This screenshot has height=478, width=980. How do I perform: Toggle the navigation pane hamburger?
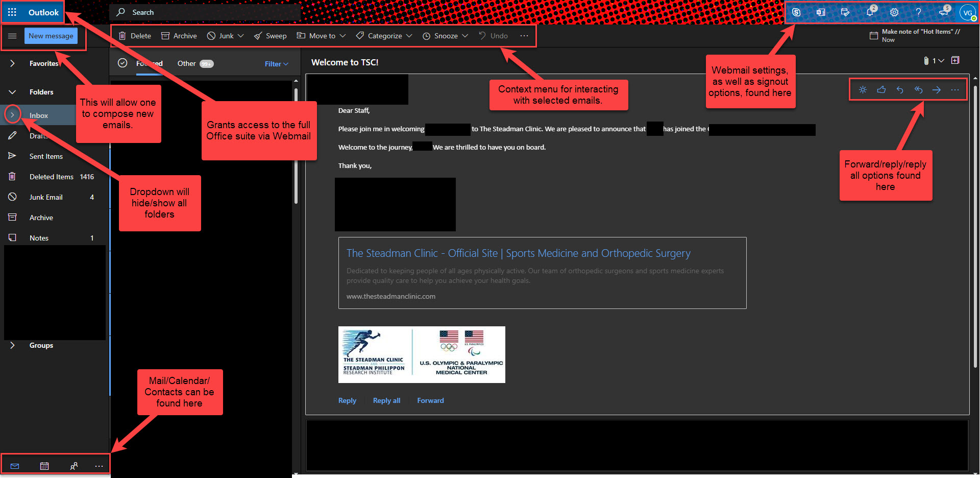click(13, 36)
